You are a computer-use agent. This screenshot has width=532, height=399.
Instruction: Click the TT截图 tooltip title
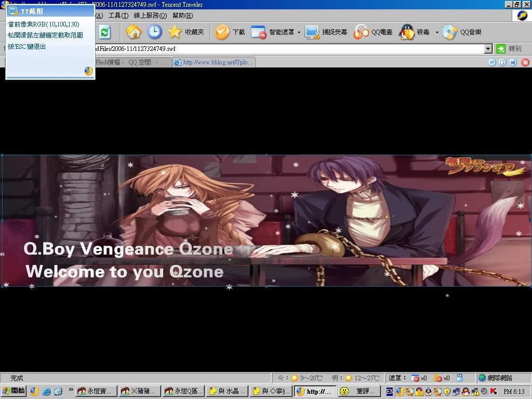tap(32, 11)
